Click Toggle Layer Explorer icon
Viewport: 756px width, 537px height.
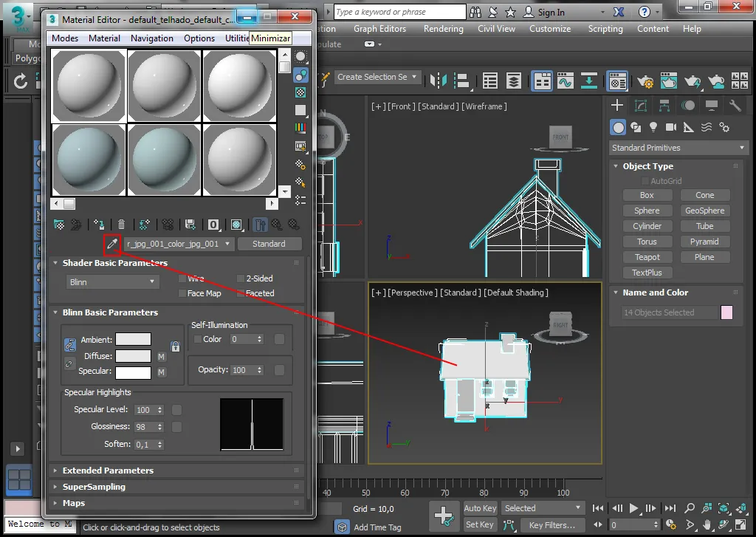coord(514,81)
